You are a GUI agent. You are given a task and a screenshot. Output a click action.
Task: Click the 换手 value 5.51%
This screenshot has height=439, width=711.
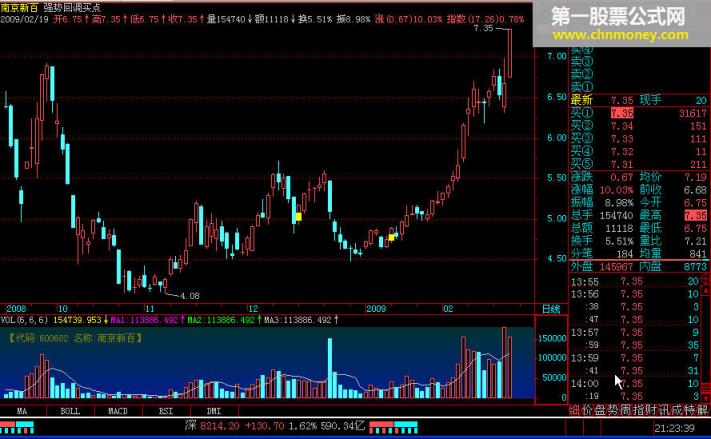tap(619, 241)
